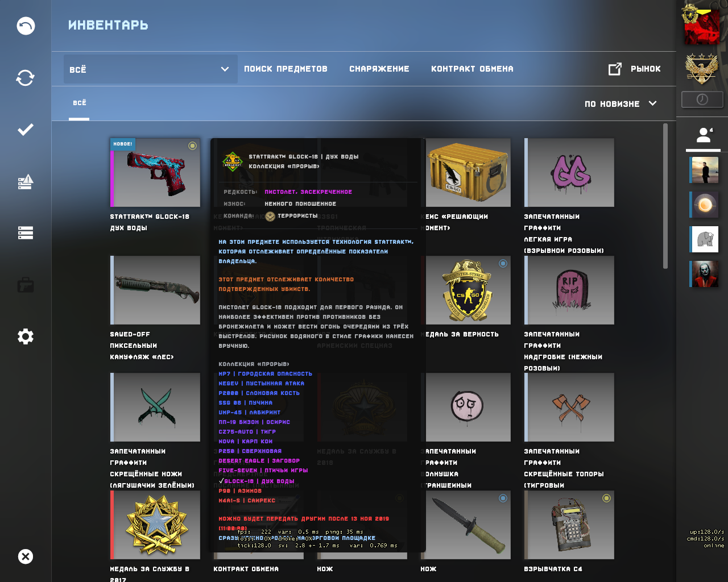Select the Взрывчатка C4 item

pyautogui.click(x=569, y=525)
